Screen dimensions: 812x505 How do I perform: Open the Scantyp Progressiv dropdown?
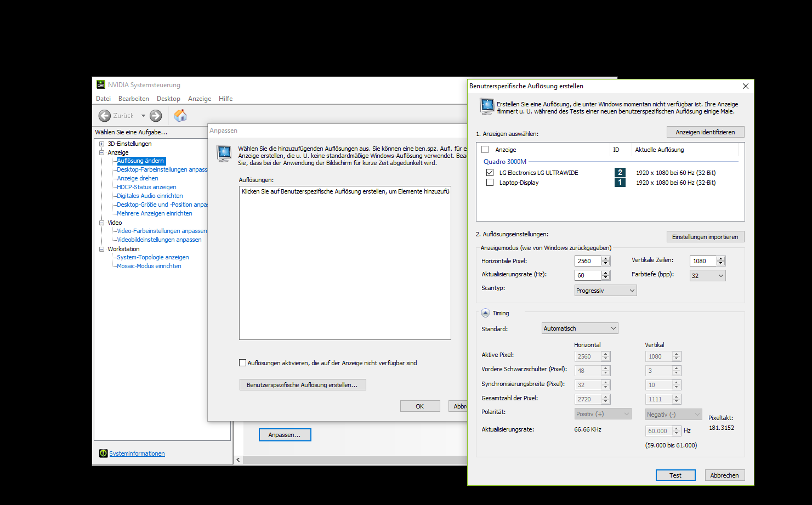[x=605, y=291]
